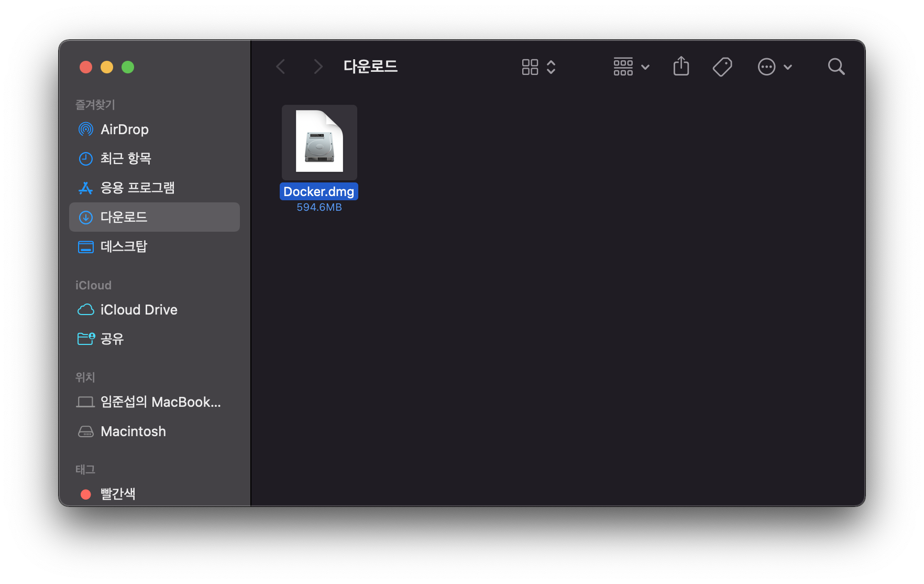Select the Docker.dmg file thumbnail
Screen dimensions: 924x584
pos(320,142)
